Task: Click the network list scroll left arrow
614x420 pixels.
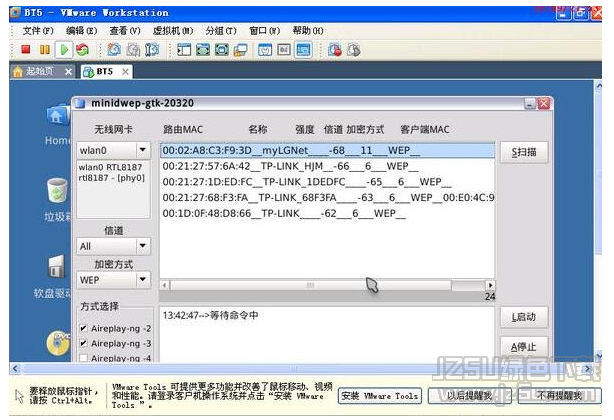Action: point(165,285)
